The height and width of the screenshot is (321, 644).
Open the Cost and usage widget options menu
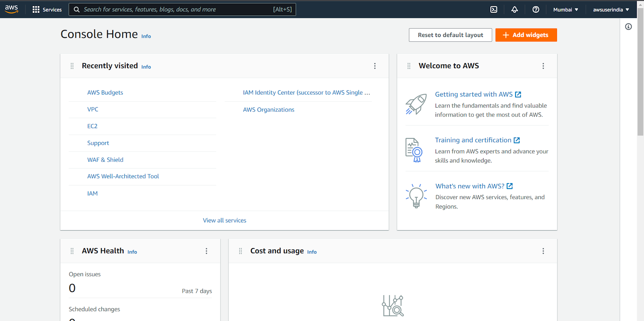click(543, 251)
